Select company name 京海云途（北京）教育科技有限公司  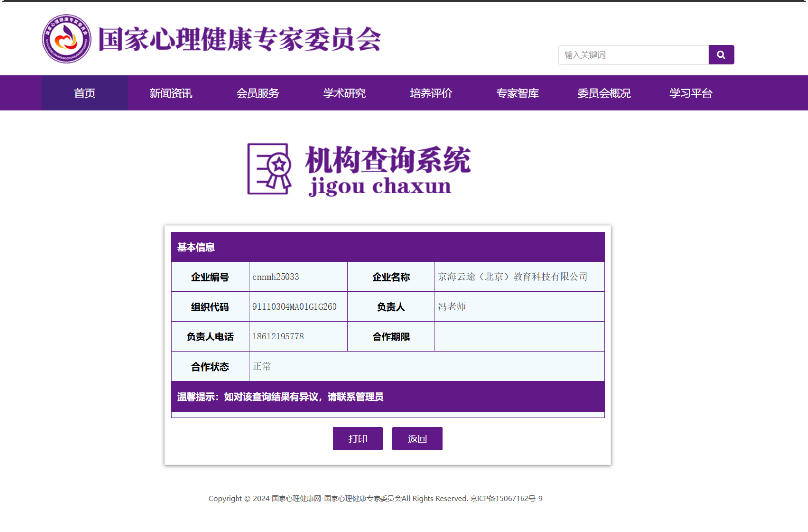(x=513, y=277)
